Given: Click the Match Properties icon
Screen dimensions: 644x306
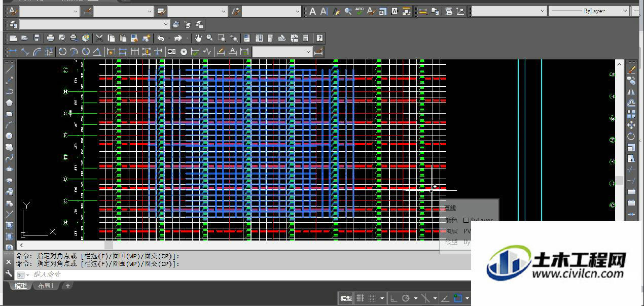Looking at the screenshot, I should (x=147, y=38).
